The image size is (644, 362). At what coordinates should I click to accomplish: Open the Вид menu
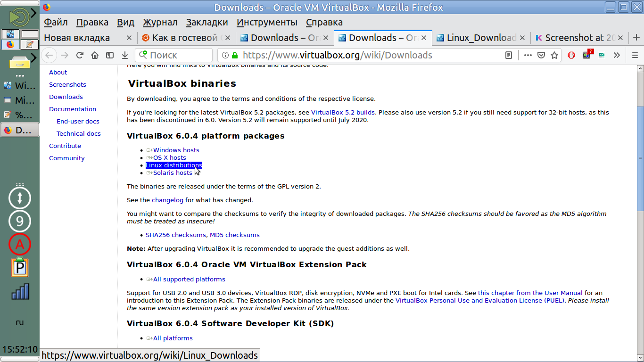(125, 22)
